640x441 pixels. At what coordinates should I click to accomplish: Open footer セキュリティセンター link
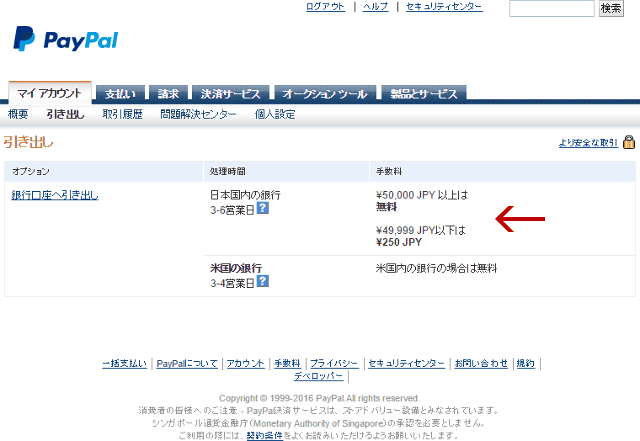tap(407, 363)
